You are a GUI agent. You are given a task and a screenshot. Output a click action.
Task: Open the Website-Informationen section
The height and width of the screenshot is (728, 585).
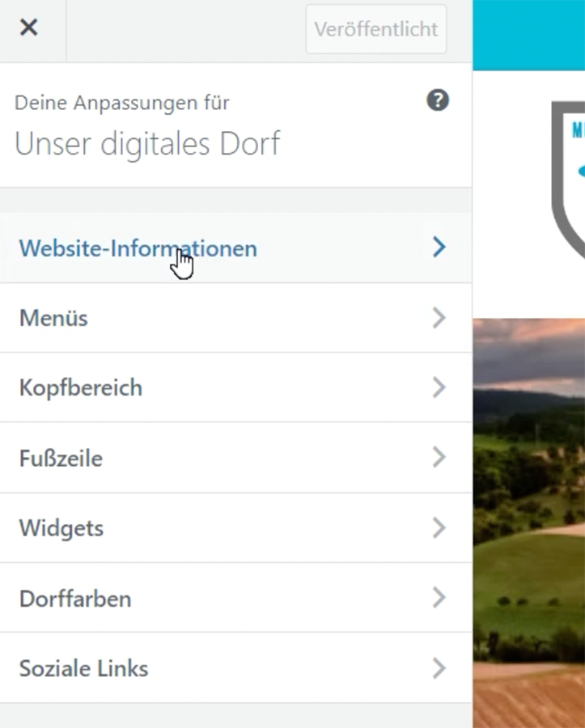pos(138,248)
